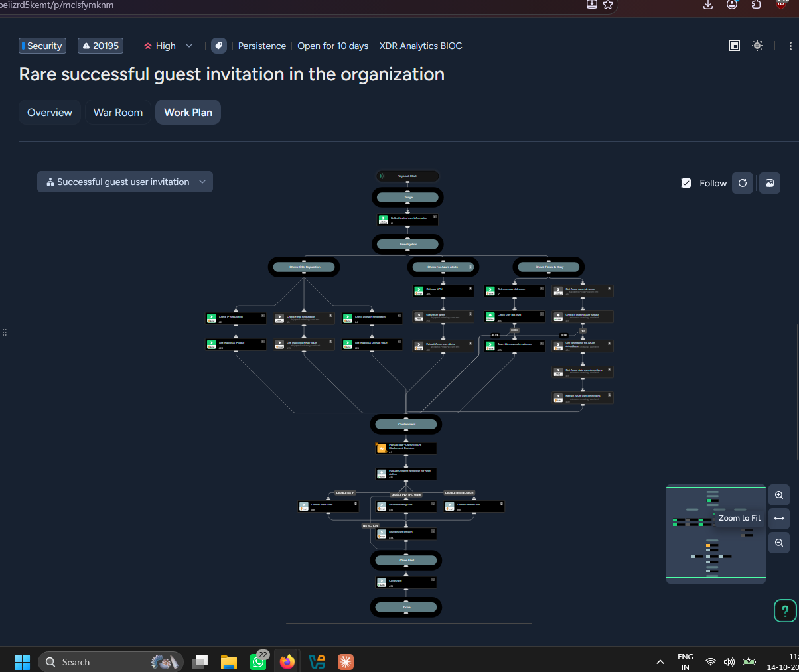Viewport: 799px width, 672px height.
Task: Click the zoom in magnifier icon
Action: pyautogui.click(x=779, y=495)
